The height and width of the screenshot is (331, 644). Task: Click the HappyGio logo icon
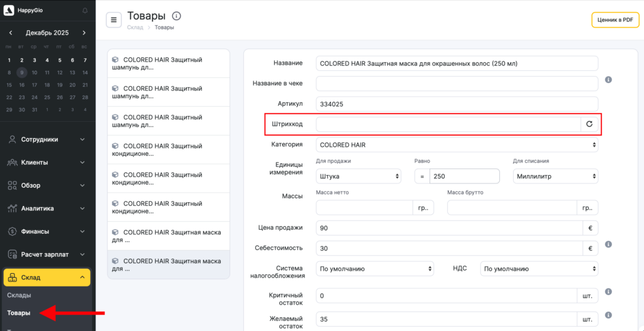[x=9, y=11]
